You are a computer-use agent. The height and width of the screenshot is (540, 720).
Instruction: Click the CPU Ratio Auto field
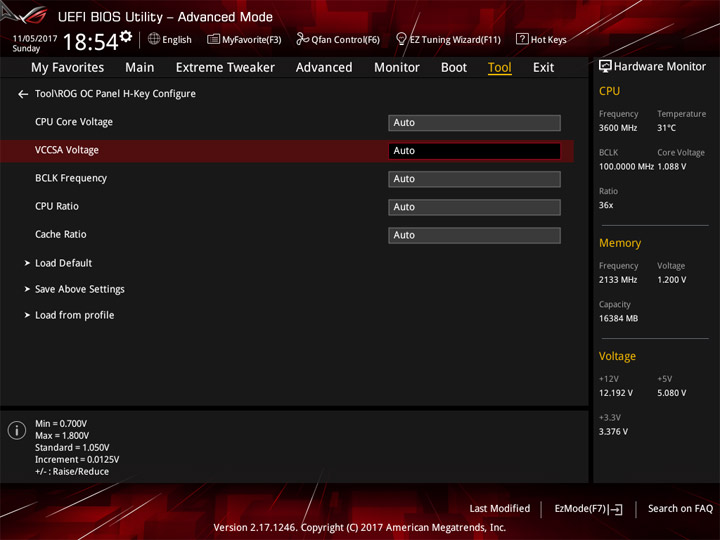(x=474, y=207)
